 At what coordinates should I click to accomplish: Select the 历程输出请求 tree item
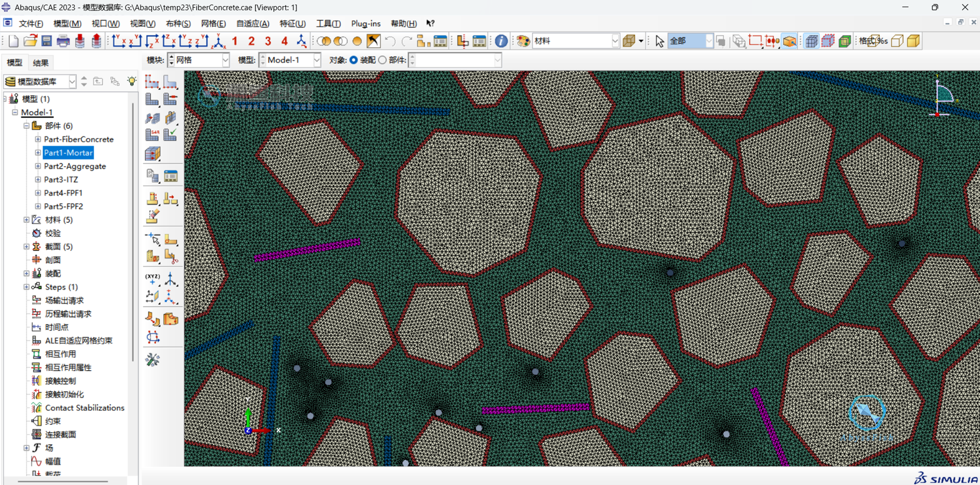coord(68,314)
